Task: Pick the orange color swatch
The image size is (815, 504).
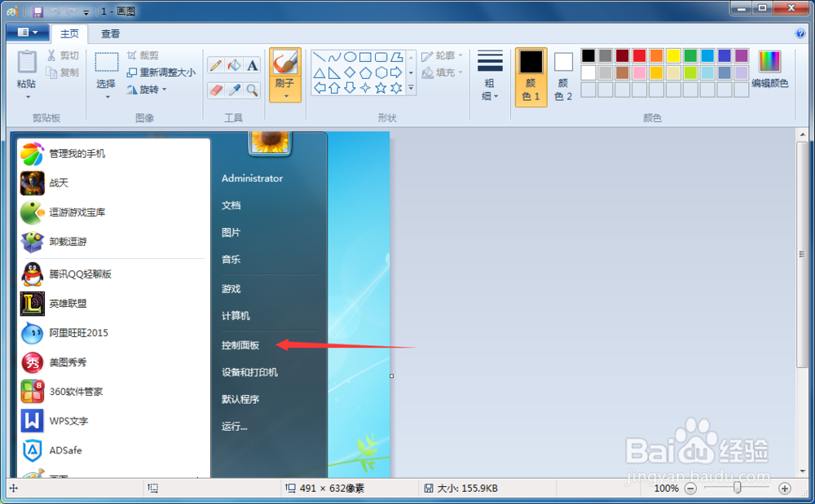Action: [x=656, y=55]
